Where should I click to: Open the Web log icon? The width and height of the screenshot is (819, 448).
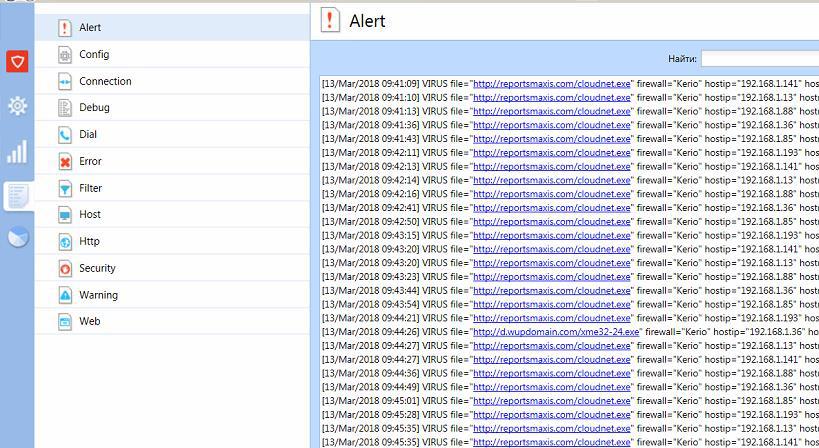[x=65, y=322]
